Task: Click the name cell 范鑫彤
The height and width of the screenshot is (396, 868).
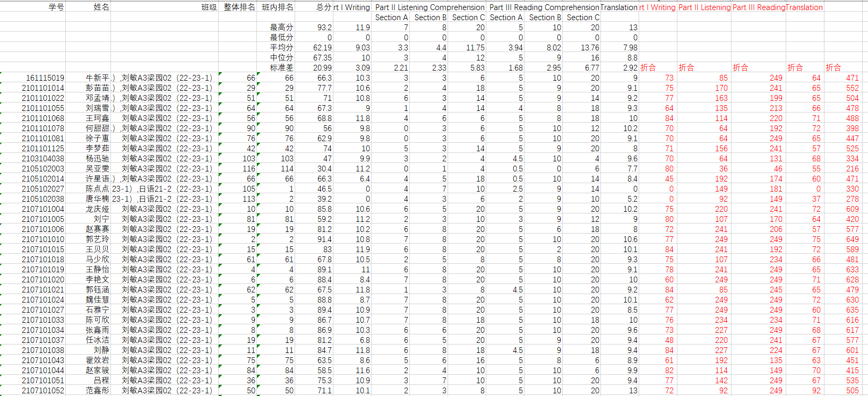Action: point(98,391)
